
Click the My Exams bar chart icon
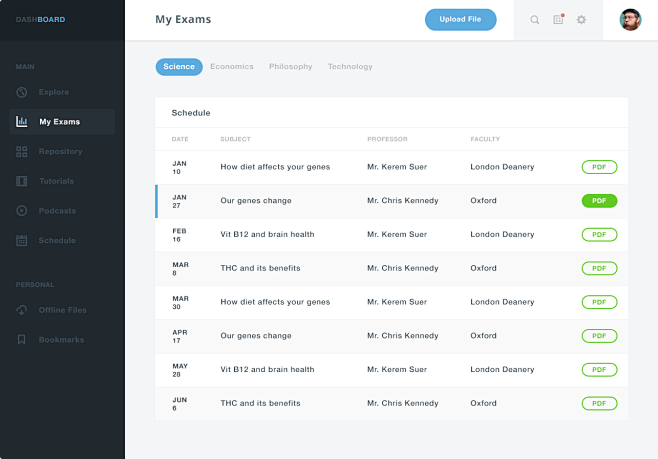tap(22, 122)
